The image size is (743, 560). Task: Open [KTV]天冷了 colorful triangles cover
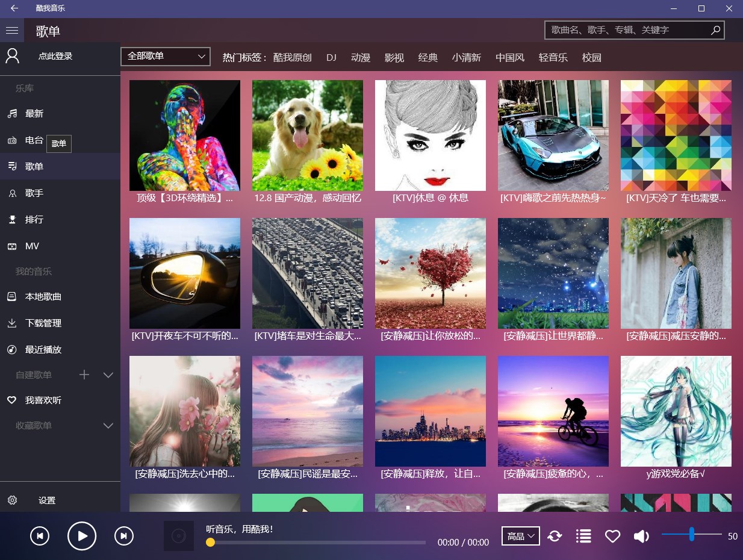coord(676,135)
